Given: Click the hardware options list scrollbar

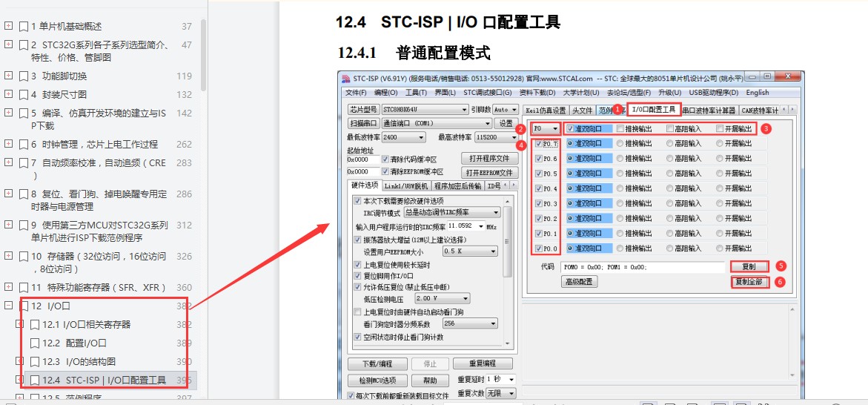Looking at the screenshot, I should click(x=508, y=241).
